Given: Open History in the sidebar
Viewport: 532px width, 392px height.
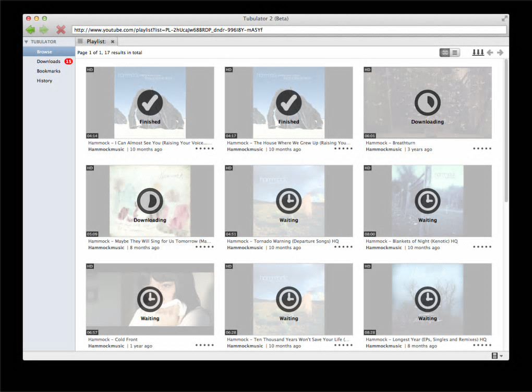Looking at the screenshot, I should click(x=44, y=81).
